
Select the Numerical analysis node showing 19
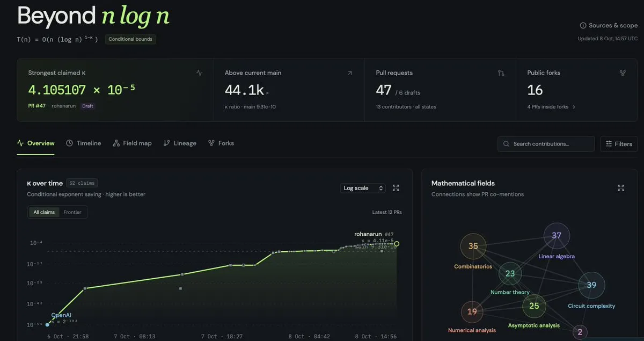pyautogui.click(x=472, y=311)
